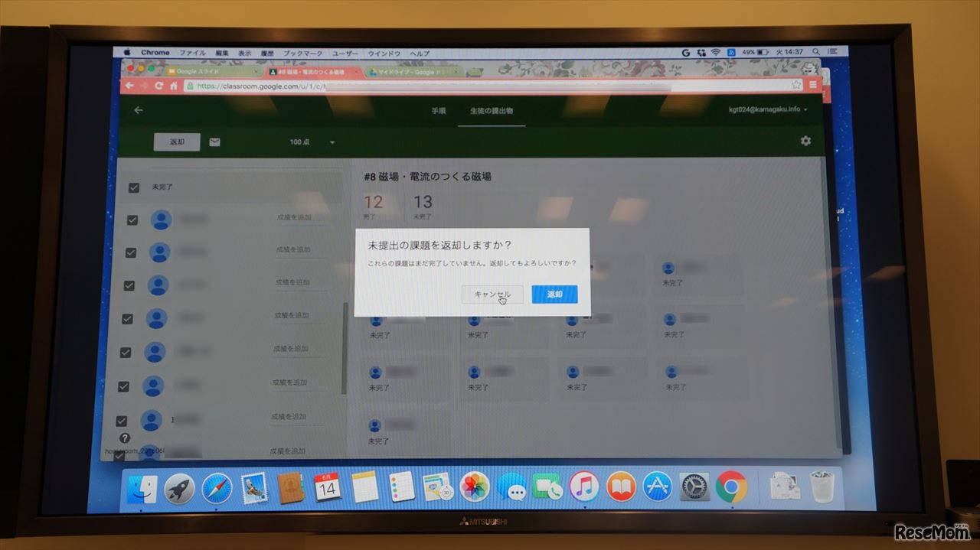
Task: Open the Chrome application menu
Action: point(155,52)
